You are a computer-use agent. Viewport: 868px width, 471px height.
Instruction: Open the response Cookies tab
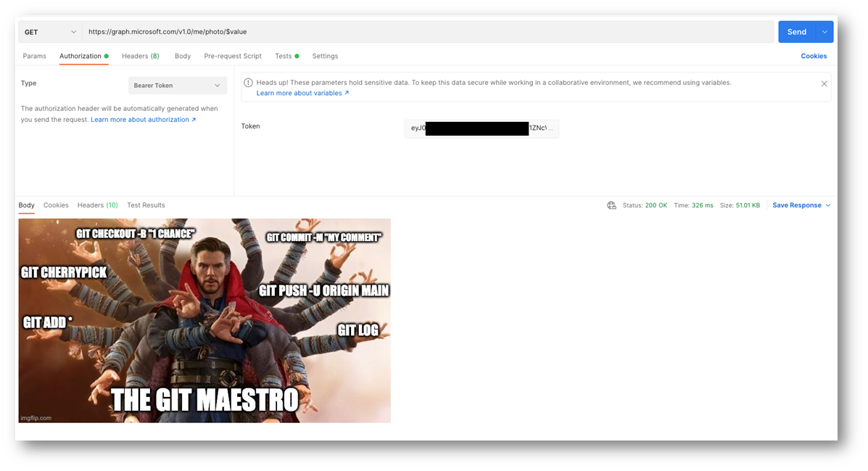(x=56, y=205)
